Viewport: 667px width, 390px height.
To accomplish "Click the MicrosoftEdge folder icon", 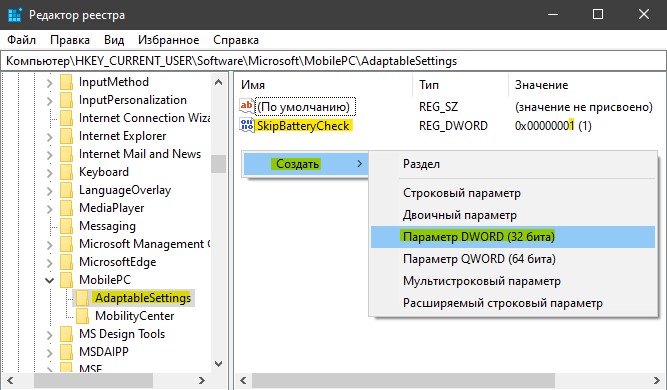I will 66,262.
